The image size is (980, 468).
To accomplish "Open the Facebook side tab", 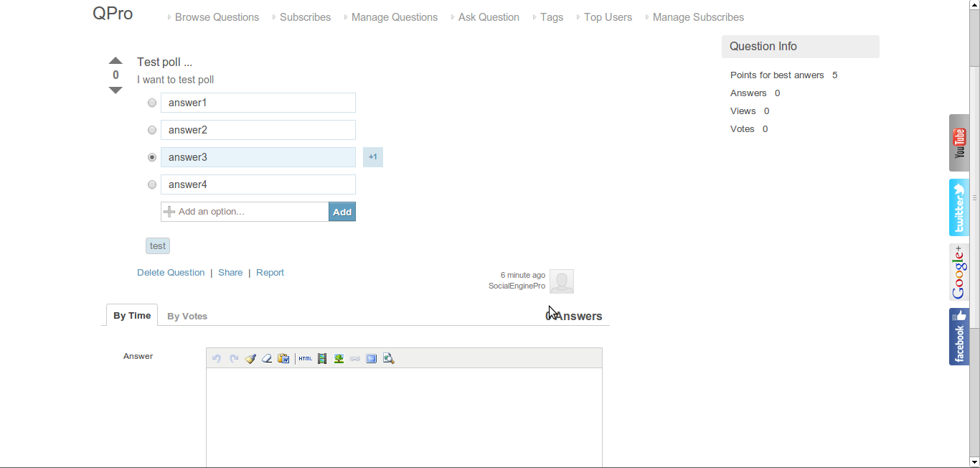I will tap(959, 337).
